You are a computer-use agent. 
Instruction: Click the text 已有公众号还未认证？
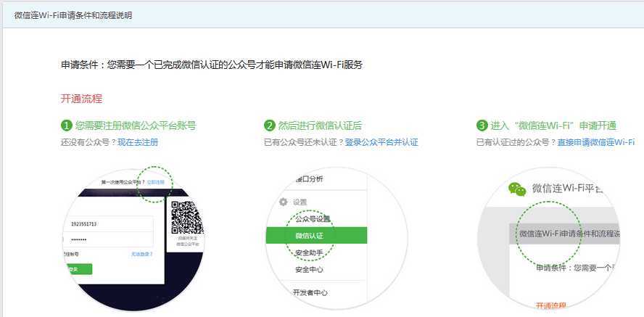[x=305, y=142]
